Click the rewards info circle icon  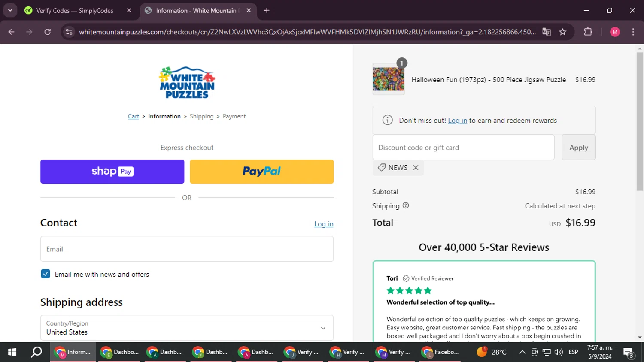click(387, 120)
